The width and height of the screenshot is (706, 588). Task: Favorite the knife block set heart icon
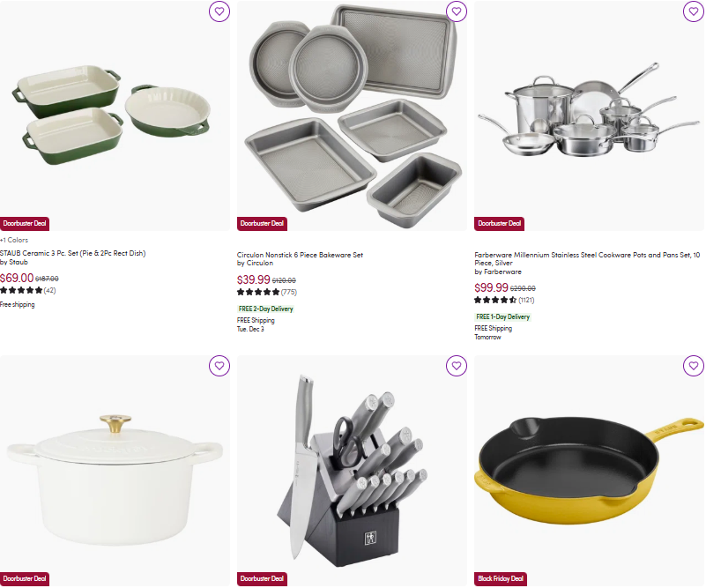pos(456,366)
